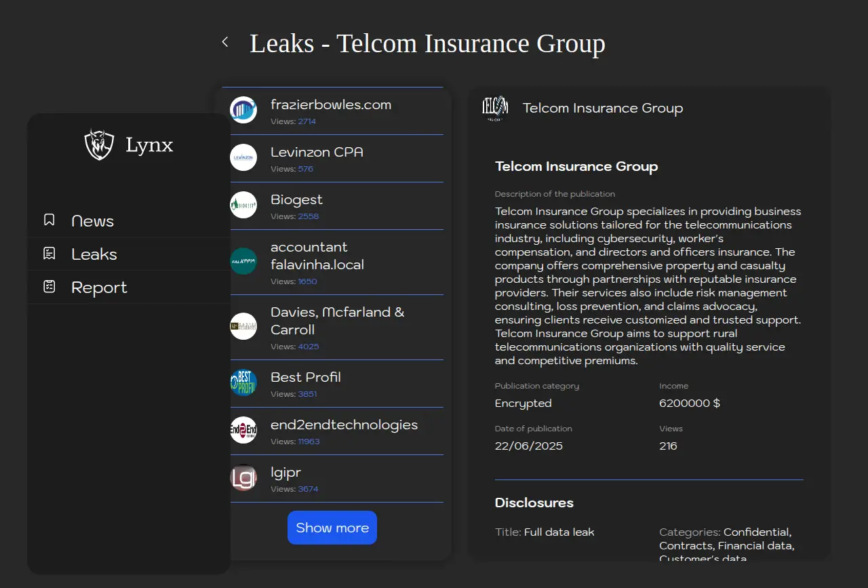Click the Lynx logo icon
This screenshot has height=588, width=868.
[99, 144]
